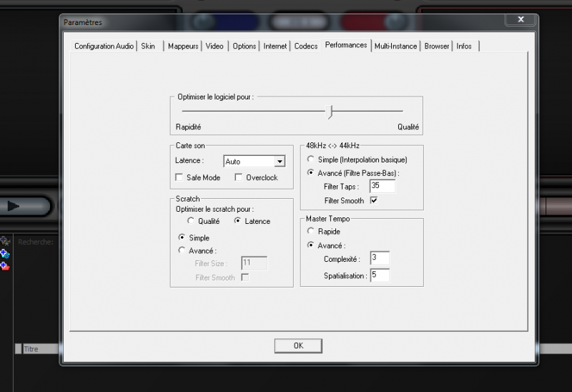Close the Paramètres dialog window
This screenshot has height=392, width=572.
(x=521, y=19)
